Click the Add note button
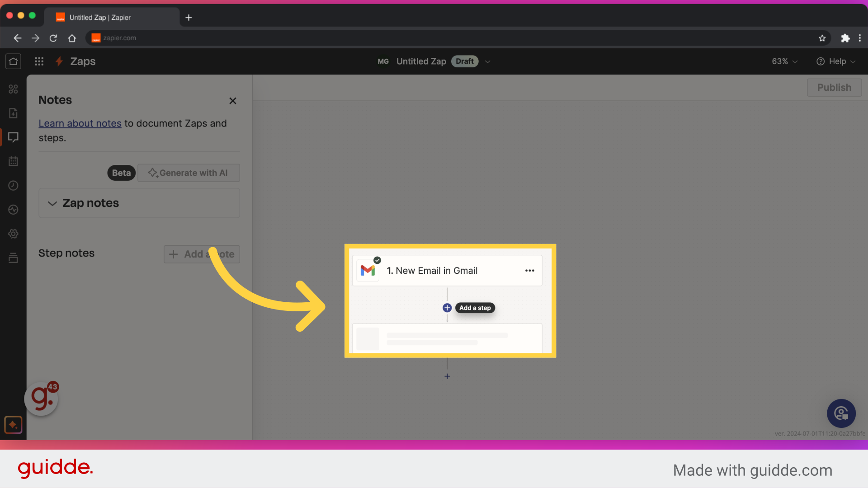The image size is (868, 488). pos(202,254)
